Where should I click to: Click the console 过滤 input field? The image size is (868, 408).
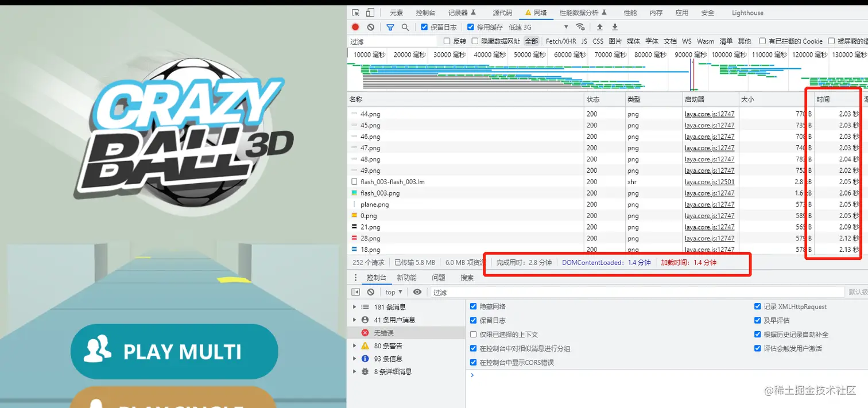coord(638,292)
